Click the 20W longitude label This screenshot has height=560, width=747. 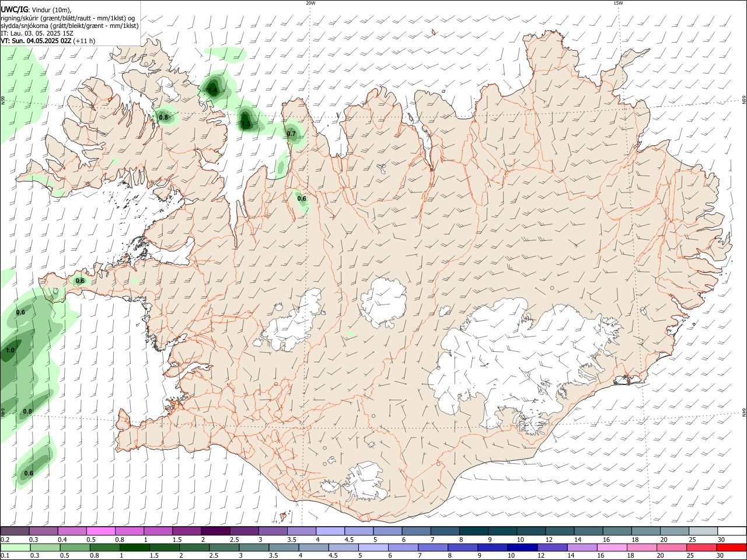click(x=310, y=3)
